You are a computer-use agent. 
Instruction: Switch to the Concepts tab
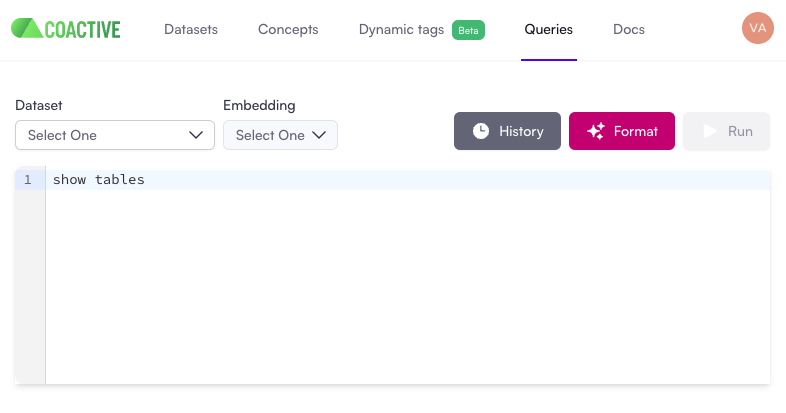(288, 29)
